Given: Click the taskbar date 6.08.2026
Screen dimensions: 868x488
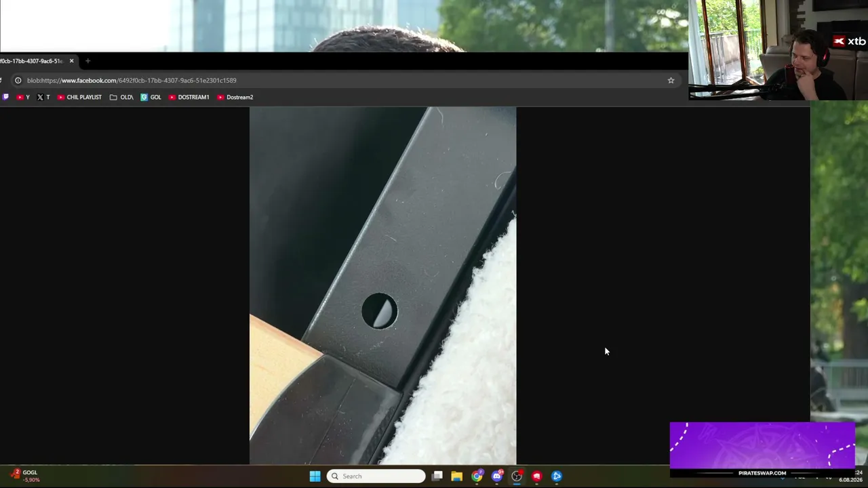Looking at the screenshot, I should click(x=850, y=480).
